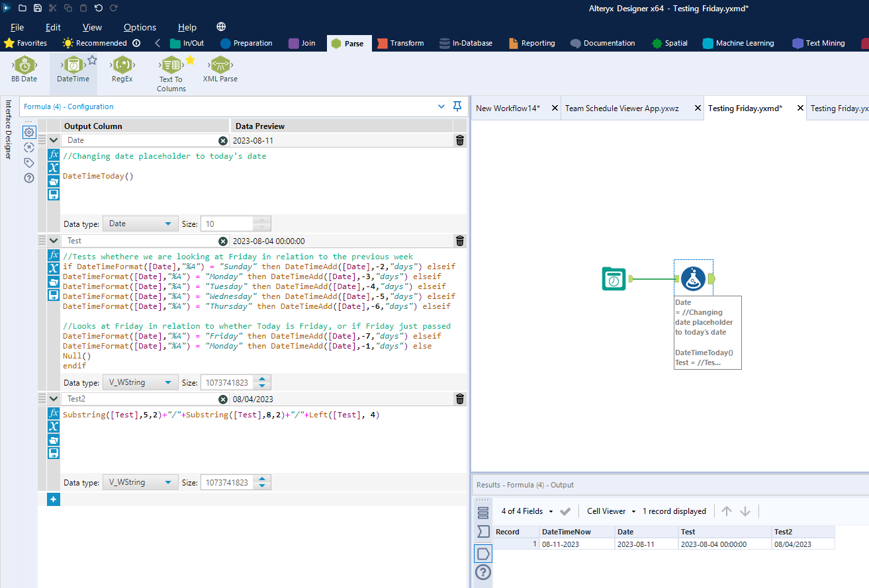
Task: Open the Options menu
Action: 140,27
